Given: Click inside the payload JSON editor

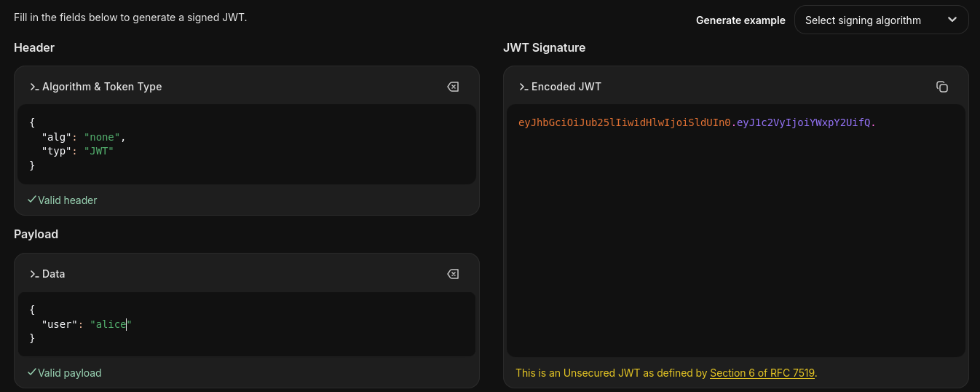Looking at the screenshot, I should [247, 324].
